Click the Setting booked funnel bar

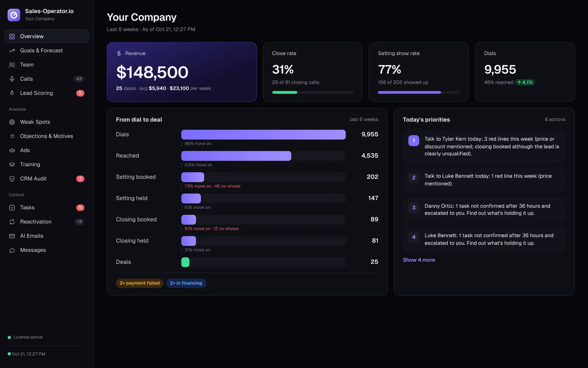tap(193, 177)
